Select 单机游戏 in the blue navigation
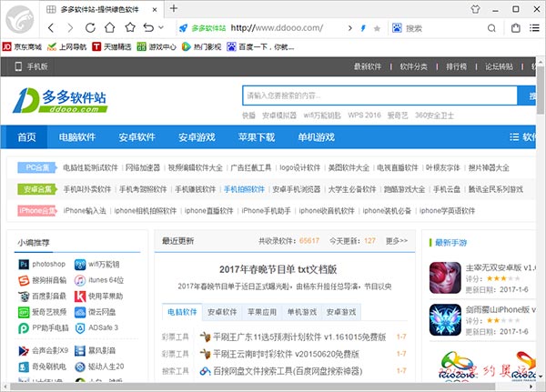 pos(316,136)
